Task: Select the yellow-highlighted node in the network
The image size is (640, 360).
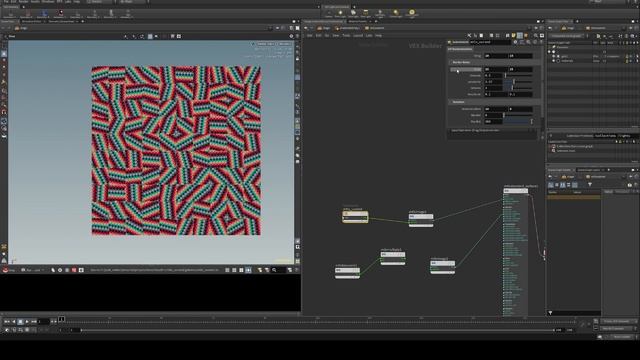Action: pyautogui.click(x=355, y=216)
